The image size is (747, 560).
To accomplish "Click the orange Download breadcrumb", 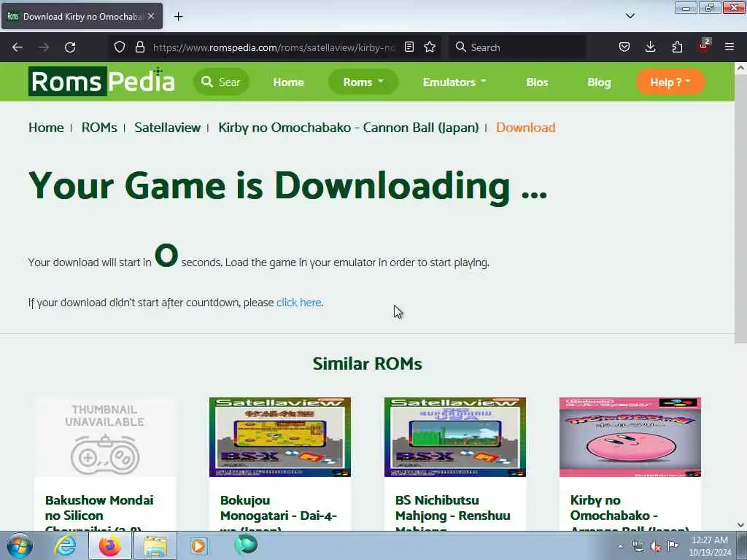I will [525, 128].
